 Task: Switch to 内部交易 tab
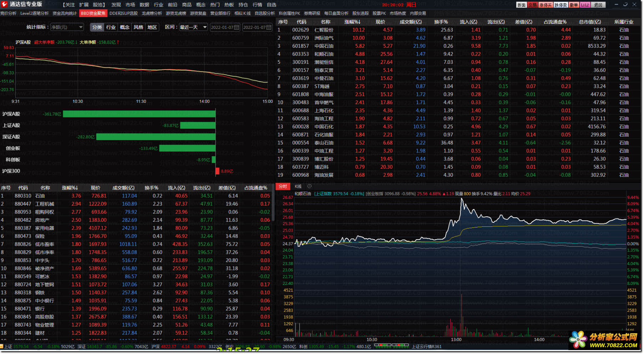pyautogui.click(x=418, y=13)
